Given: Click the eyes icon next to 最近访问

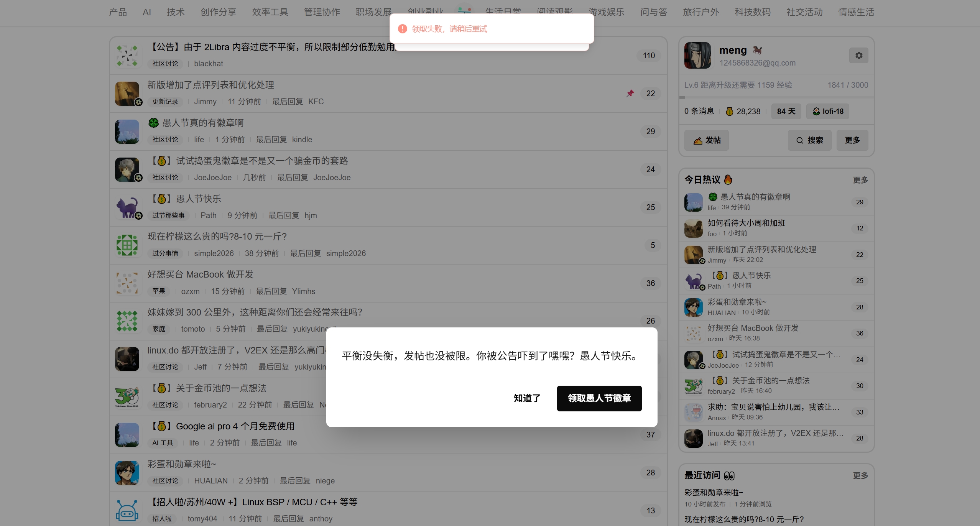Looking at the screenshot, I should click(x=729, y=476).
